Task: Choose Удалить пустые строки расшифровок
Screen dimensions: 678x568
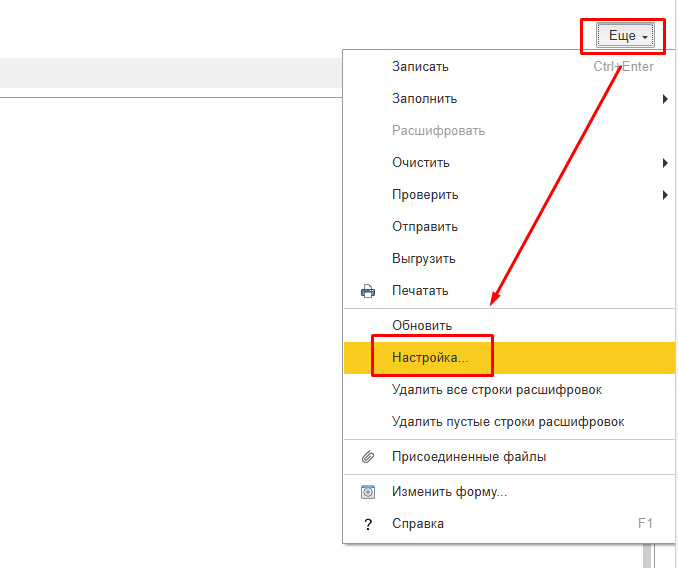Action: click(508, 422)
